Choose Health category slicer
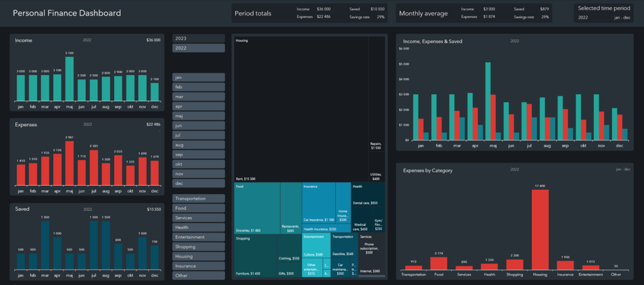This screenshot has width=644, height=285. [199, 227]
